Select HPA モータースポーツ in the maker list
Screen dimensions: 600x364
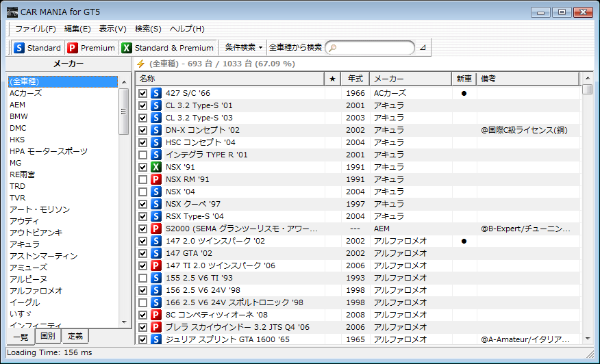click(63, 151)
